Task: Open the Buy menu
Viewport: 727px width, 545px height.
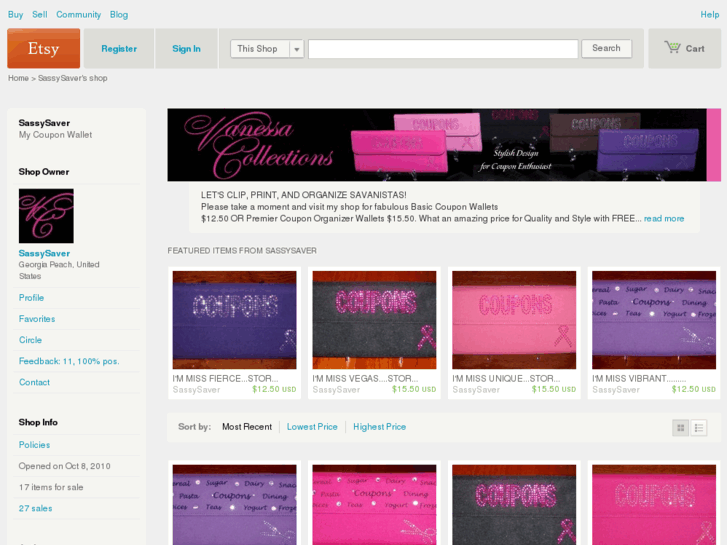Action: [15, 14]
